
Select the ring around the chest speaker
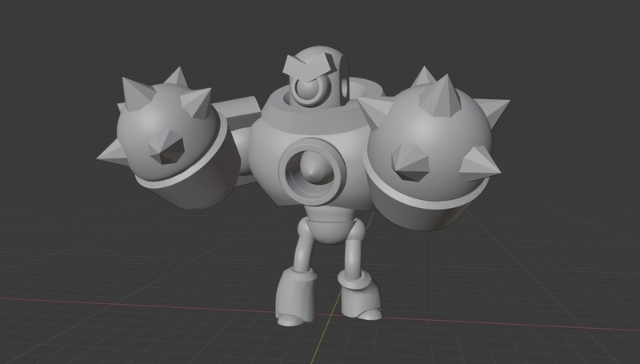coord(312,171)
